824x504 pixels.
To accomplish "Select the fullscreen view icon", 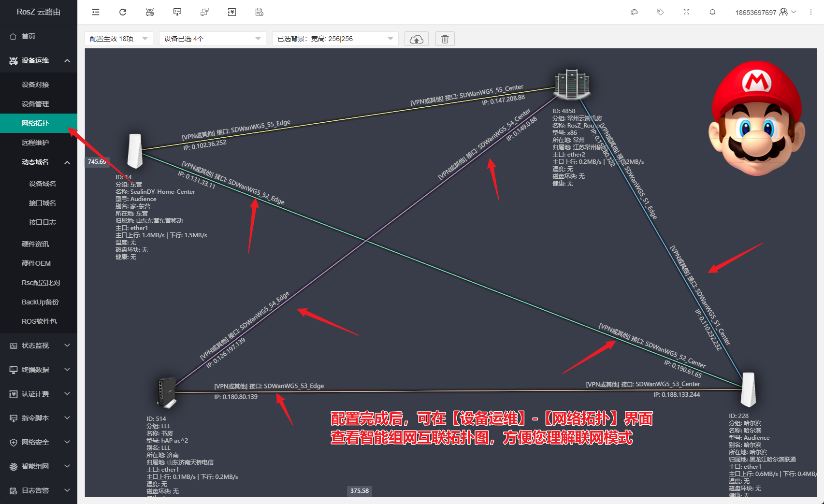I will pyautogui.click(x=686, y=12).
